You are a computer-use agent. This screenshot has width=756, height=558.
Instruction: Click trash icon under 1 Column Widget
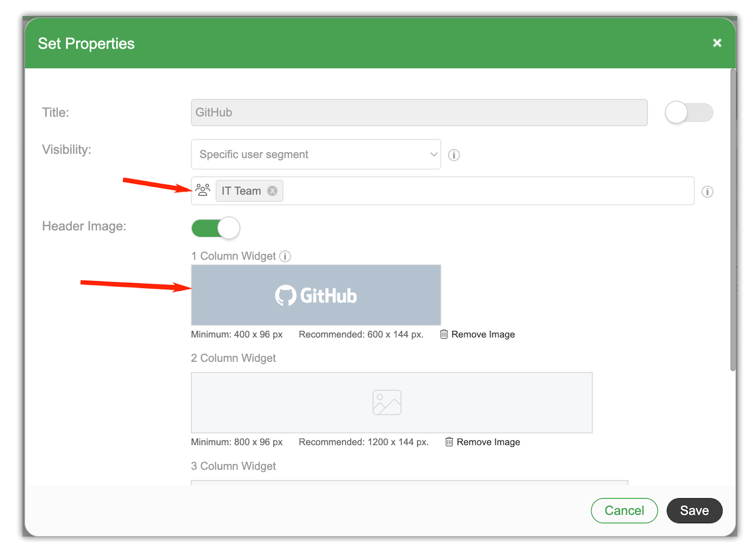[x=444, y=335]
